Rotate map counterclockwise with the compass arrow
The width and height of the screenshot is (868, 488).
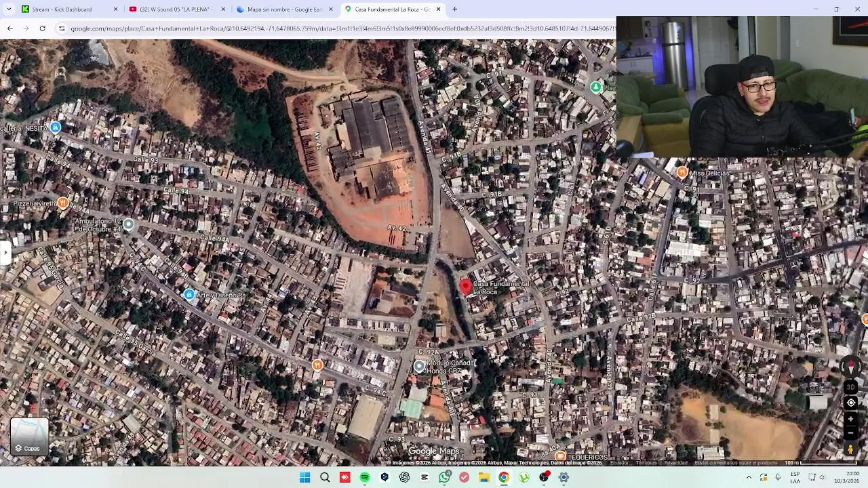click(842, 367)
